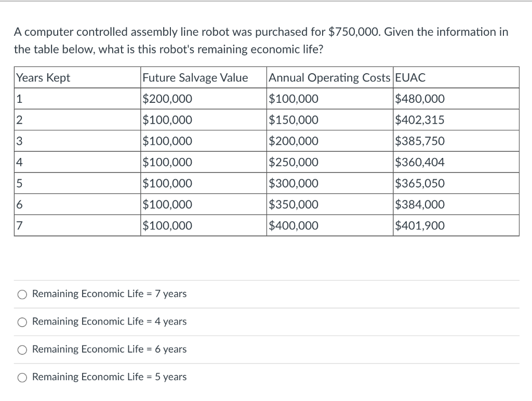The height and width of the screenshot is (401, 532).
Task: Click the '4 years' answer label text
Action: pyautogui.click(x=109, y=322)
